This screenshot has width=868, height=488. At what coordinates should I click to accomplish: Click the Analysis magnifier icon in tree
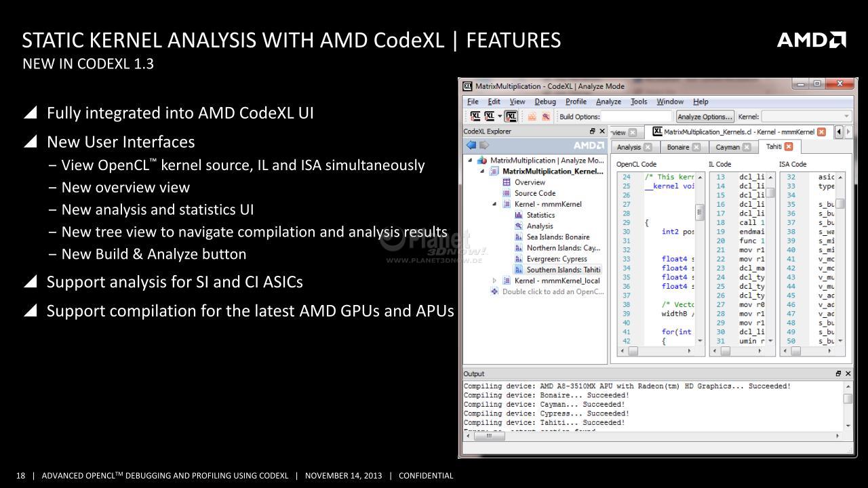519,226
